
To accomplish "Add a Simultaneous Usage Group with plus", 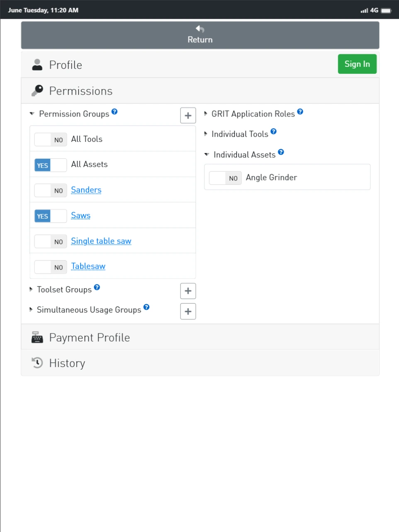I will coord(188,311).
